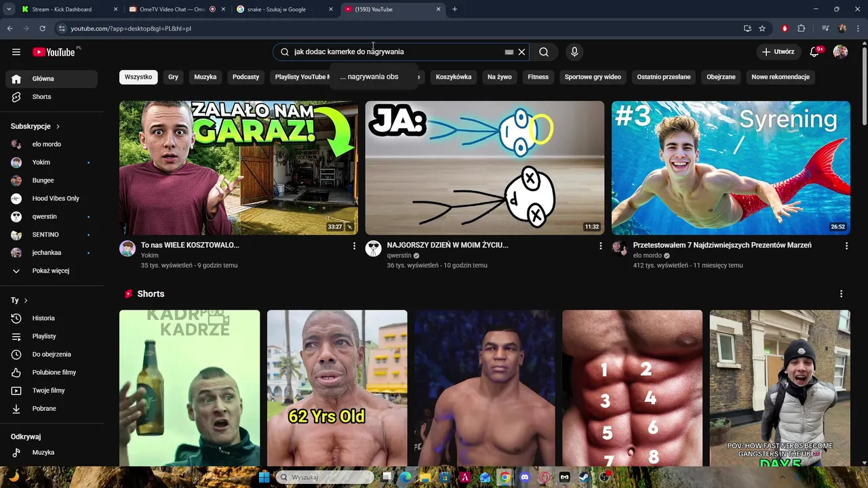Viewport: 868px width, 488px height.
Task: Open options for Przetestowałem 7 video
Action: (x=846, y=246)
